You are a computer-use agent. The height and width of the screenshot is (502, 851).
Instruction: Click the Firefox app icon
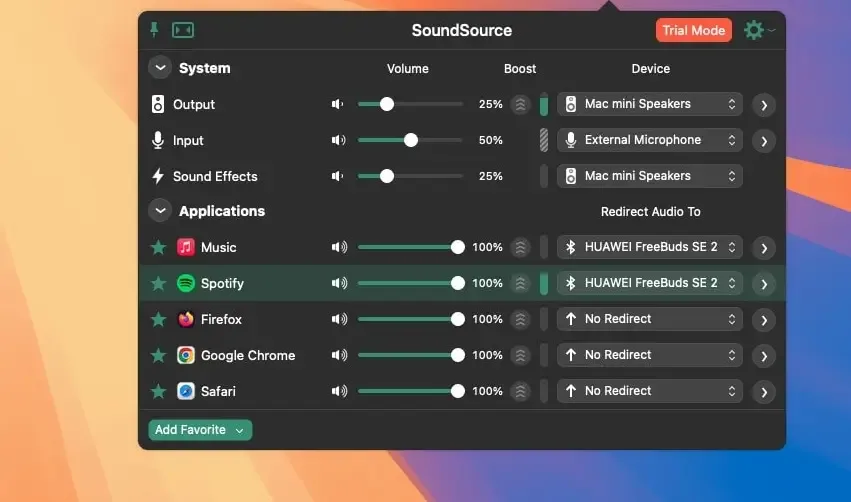click(x=186, y=319)
